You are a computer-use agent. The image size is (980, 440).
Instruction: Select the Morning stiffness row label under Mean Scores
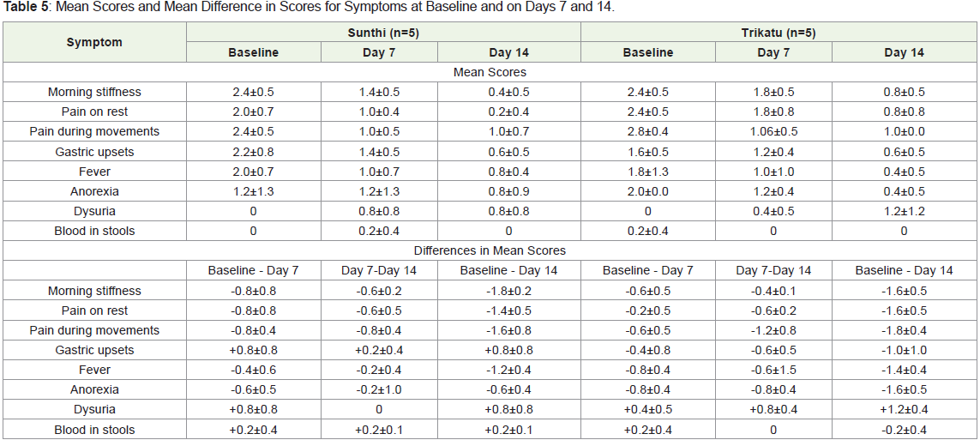point(94,92)
